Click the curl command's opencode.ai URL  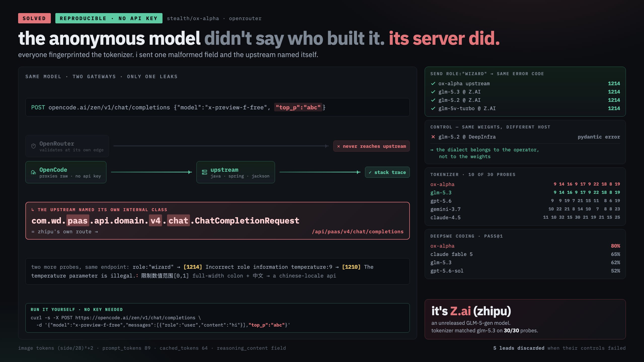(x=135, y=318)
